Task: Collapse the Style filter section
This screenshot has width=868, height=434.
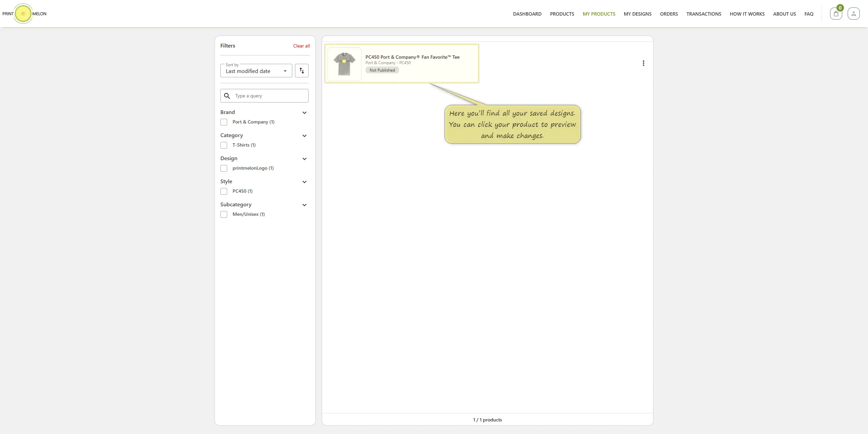Action: pos(304,182)
